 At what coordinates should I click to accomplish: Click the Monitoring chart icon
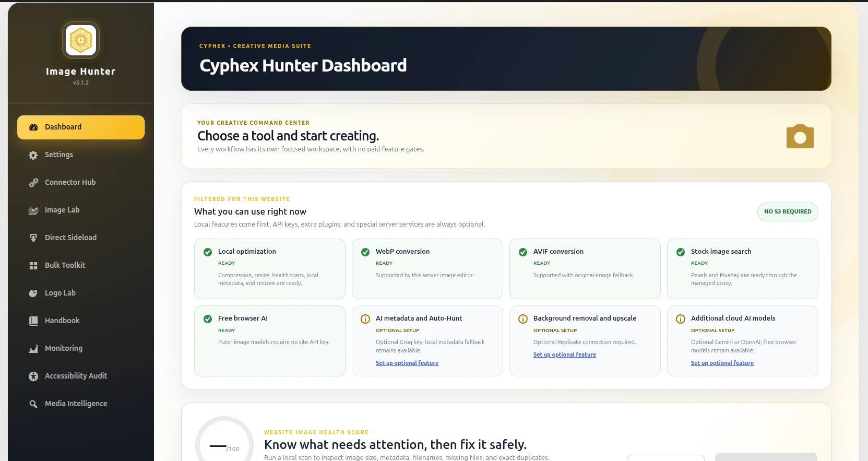33,349
